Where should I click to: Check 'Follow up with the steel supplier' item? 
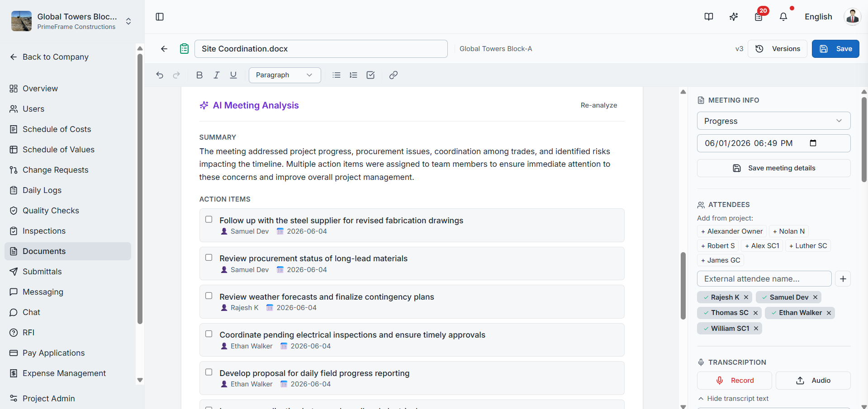(209, 219)
